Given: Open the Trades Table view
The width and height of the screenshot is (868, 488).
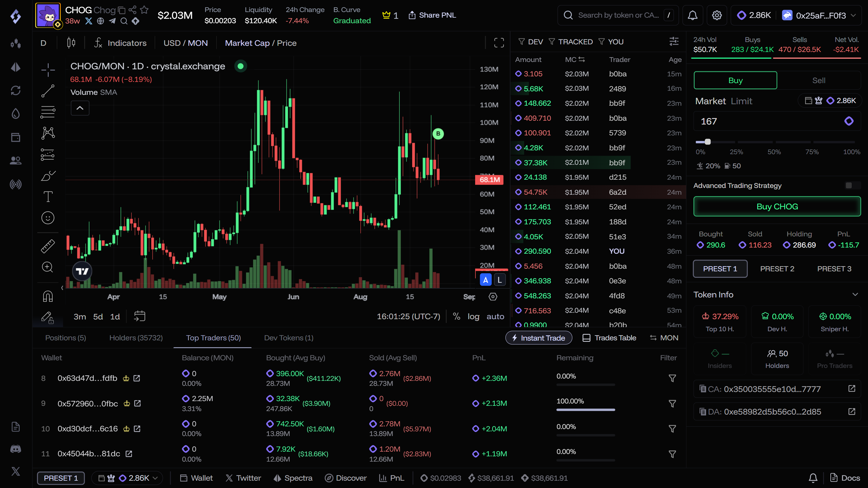Looking at the screenshot, I should click(609, 338).
